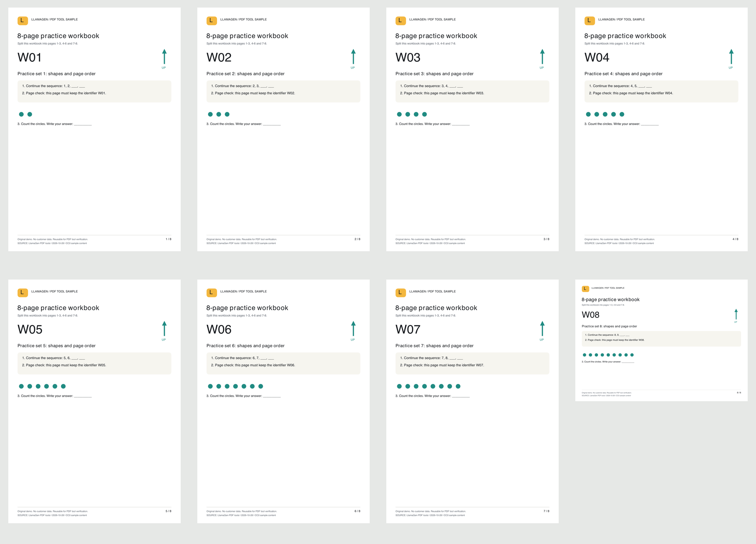This screenshot has height=544, width=756.
Task: Click the L logo on page W07
Action: click(x=401, y=293)
